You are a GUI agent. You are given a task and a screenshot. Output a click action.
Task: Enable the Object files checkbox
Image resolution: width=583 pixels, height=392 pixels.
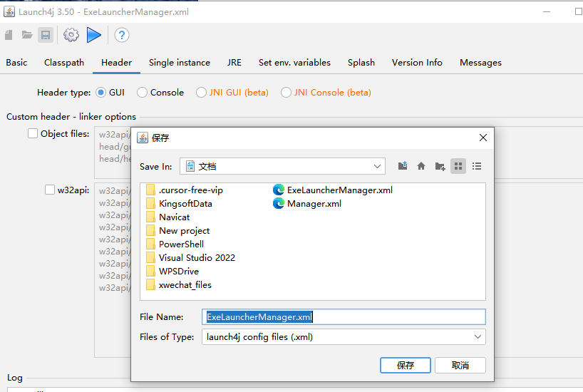tap(33, 133)
